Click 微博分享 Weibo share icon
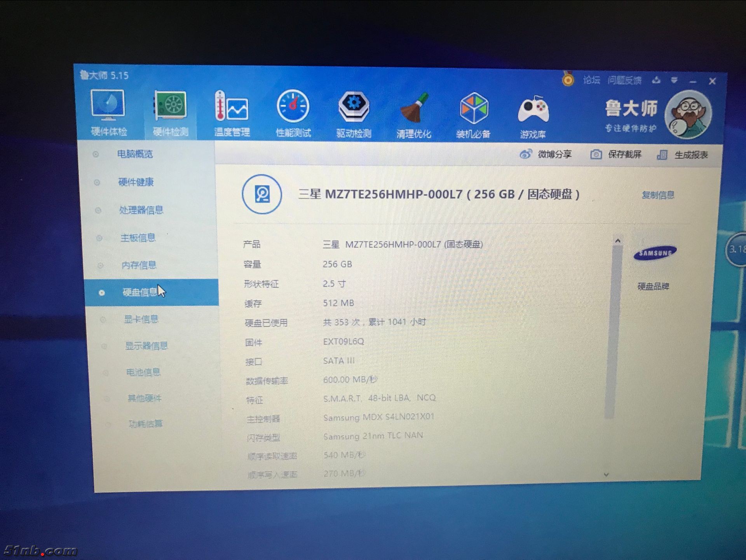This screenshot has height=560, width=746. 526,154
